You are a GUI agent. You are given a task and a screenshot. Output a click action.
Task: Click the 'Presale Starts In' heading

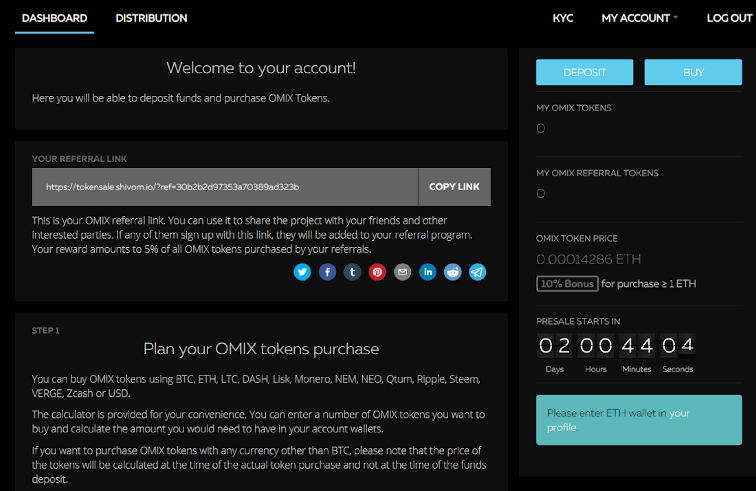point(578,322)
